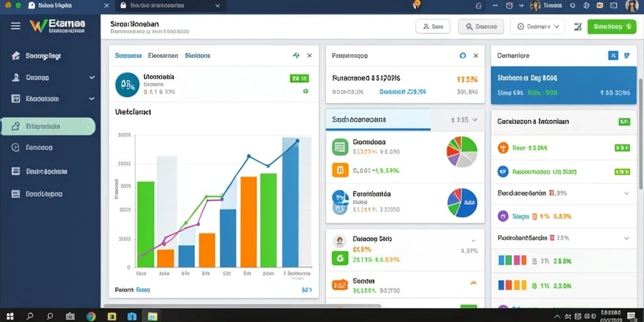Image resolution: width=644 pixels, height=322 pixels.
Task: Switch to the Ekoonmen tab
Action: 163,55
